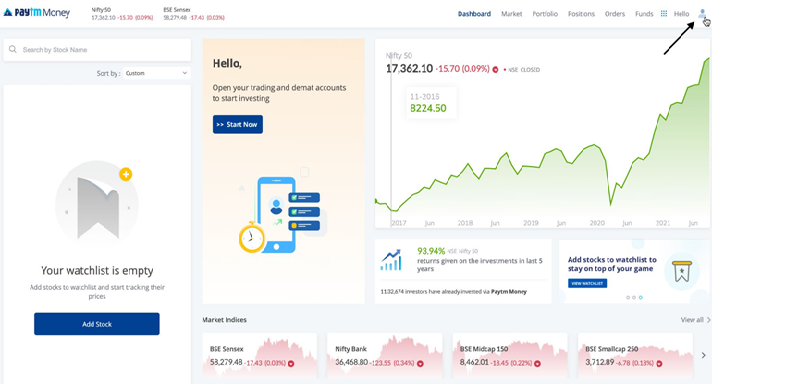Open the Portfolio tab
This screenshot has height=384, width=796.
pos(545,14)
